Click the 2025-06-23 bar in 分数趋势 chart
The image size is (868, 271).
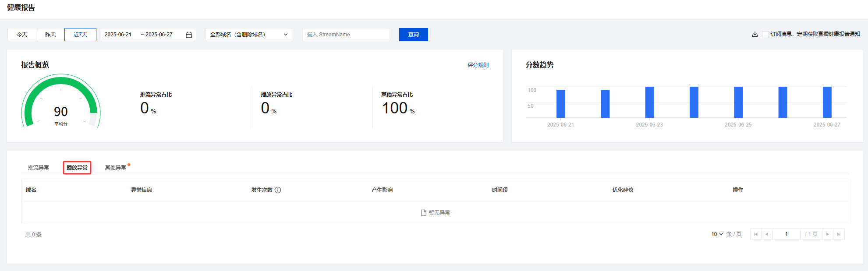tap(649, 102)
